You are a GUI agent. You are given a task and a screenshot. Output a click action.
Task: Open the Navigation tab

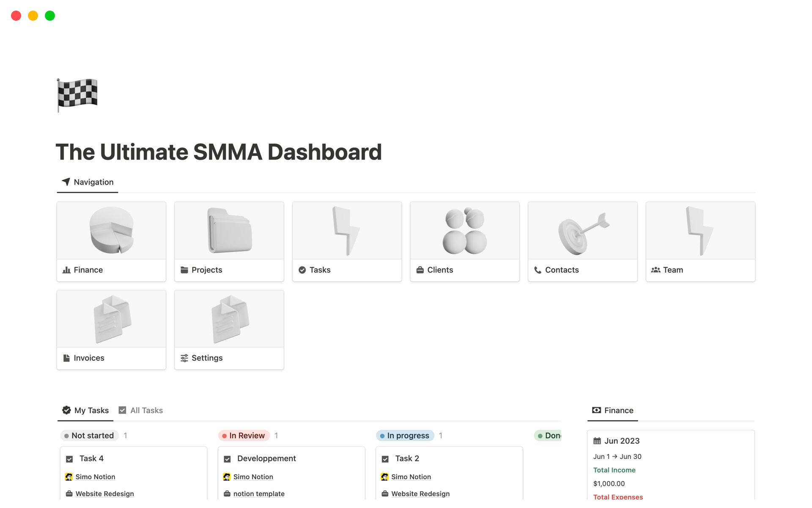[x=88, y=182]
